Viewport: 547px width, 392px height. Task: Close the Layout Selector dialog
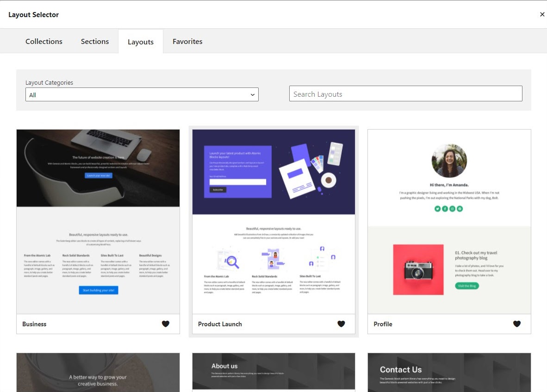542,14
